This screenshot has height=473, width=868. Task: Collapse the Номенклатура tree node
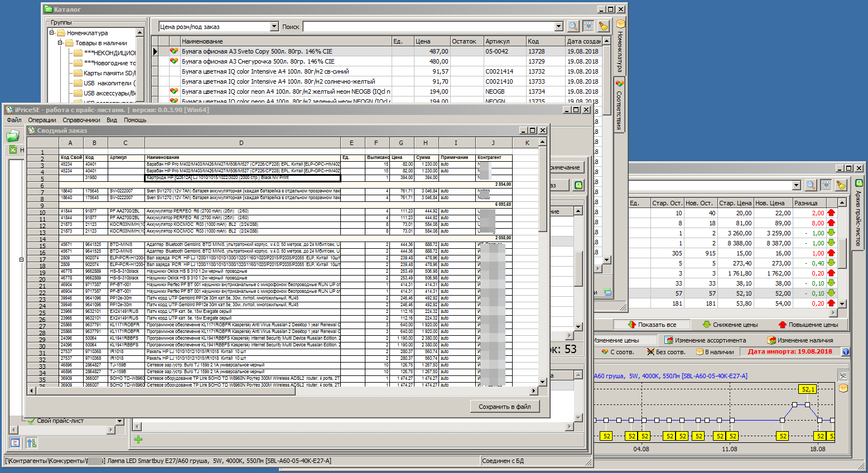[52, 33]
